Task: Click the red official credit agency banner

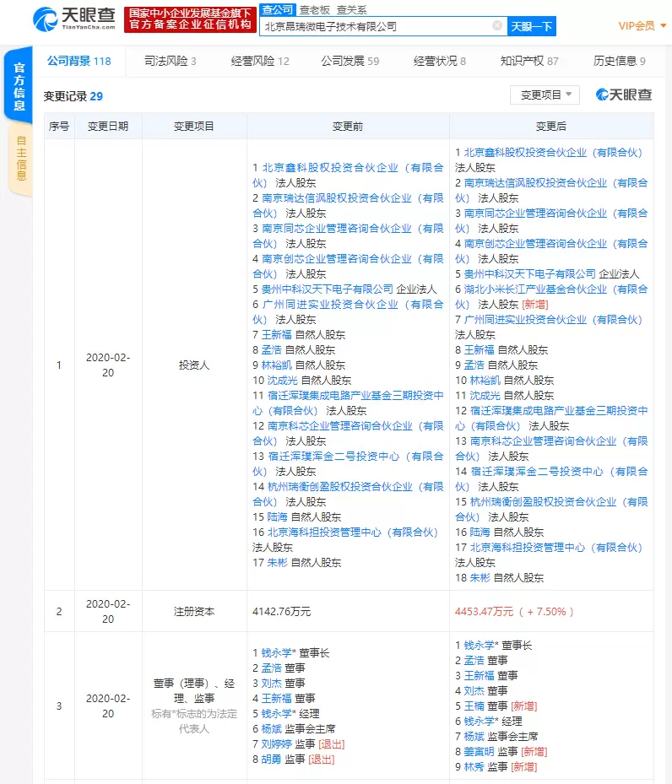Action: pyautogui.click(x=189, y=19)
